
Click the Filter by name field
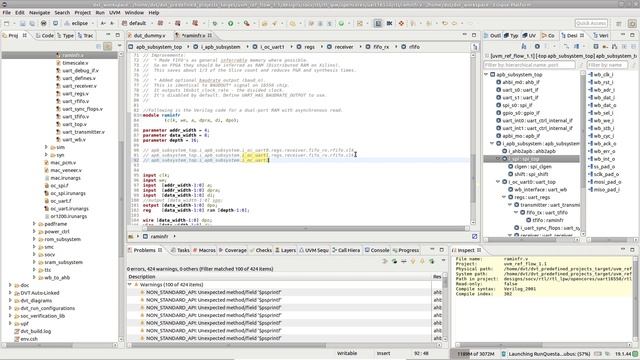[607, 65]
